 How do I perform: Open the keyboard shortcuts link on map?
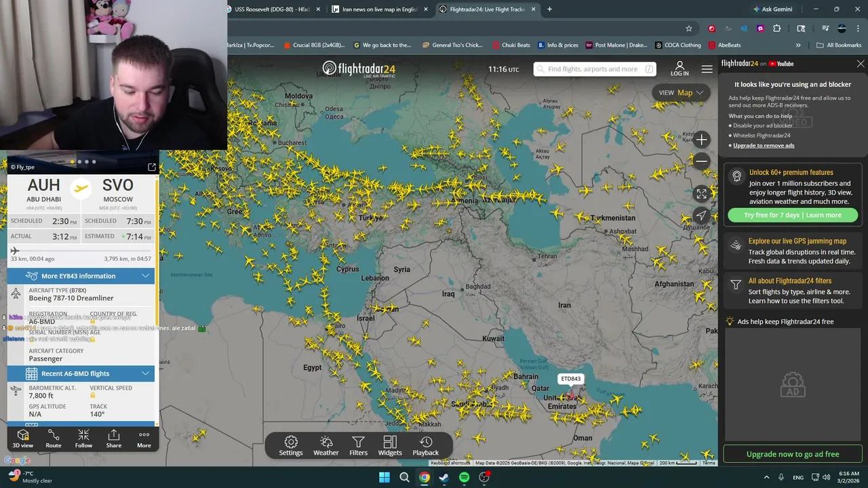[x=450, y=463]
